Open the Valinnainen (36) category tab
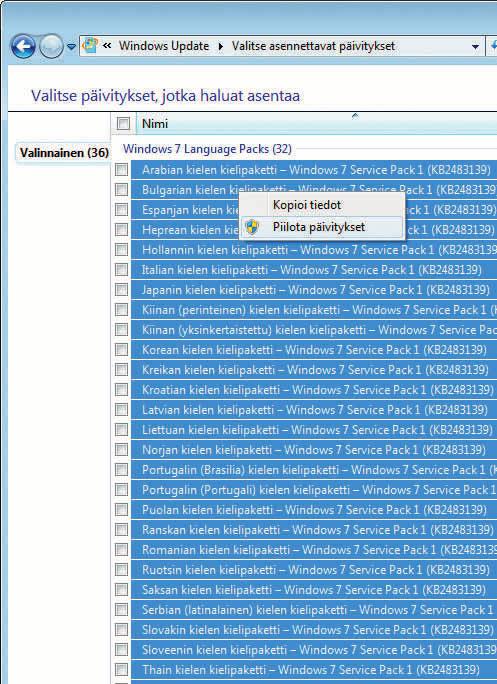The height and width of the screenshot is (684, 497). point(64,153)
